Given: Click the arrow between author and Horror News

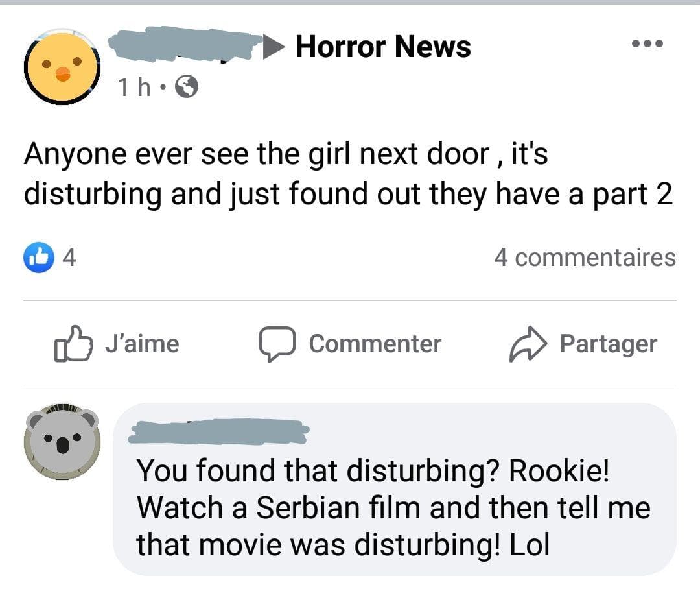Looking at the screenshot, I should (274, 47).
